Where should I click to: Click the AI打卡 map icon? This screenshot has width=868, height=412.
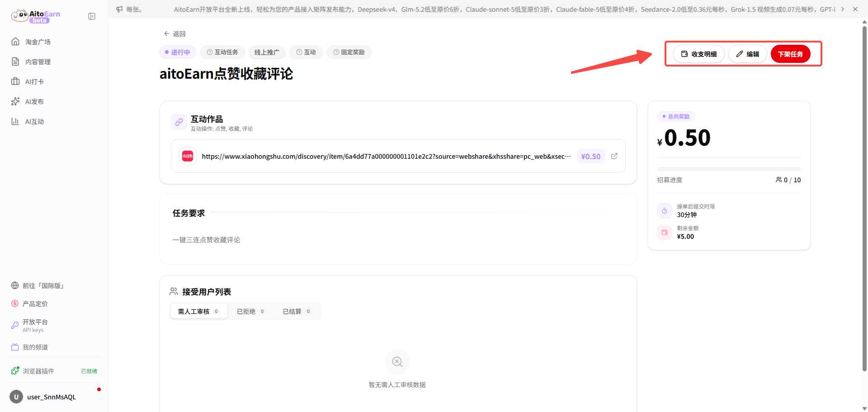click(x=15, y=81)
